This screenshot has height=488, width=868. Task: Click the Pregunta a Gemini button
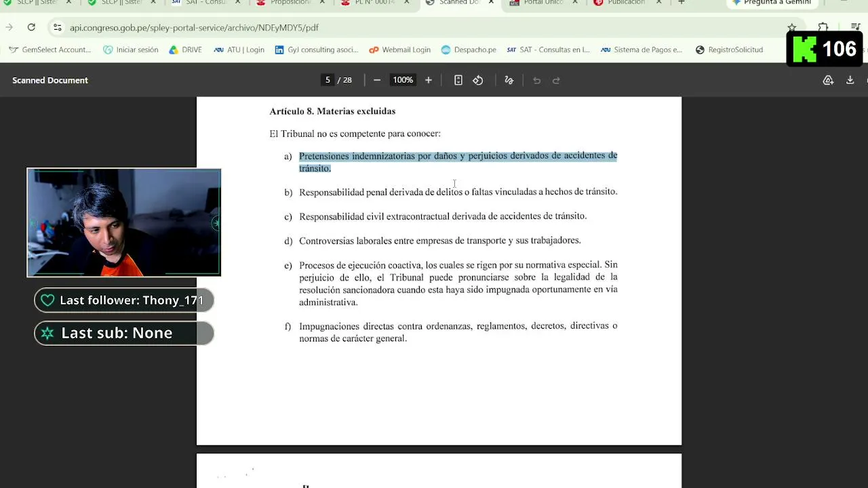[x=771, y=3]
